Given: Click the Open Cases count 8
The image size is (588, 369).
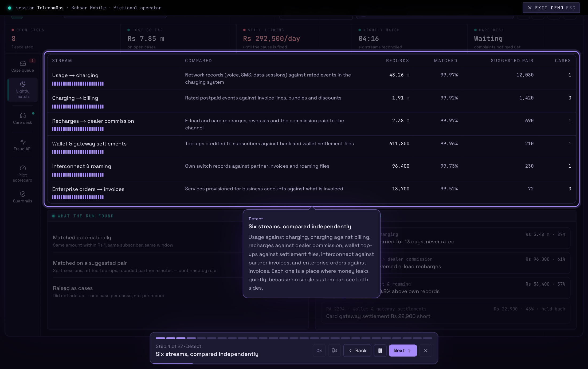Looking at the screenshot, I should coord(14,39).
